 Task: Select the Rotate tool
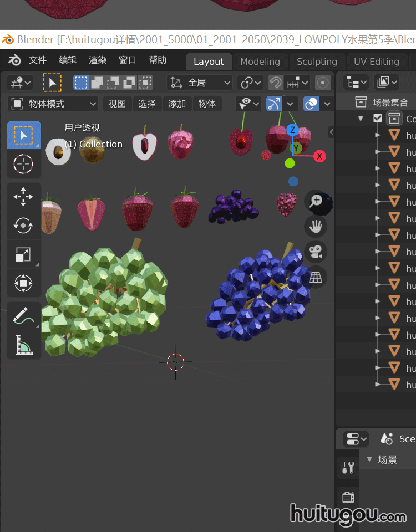click(x=23, y=226)
